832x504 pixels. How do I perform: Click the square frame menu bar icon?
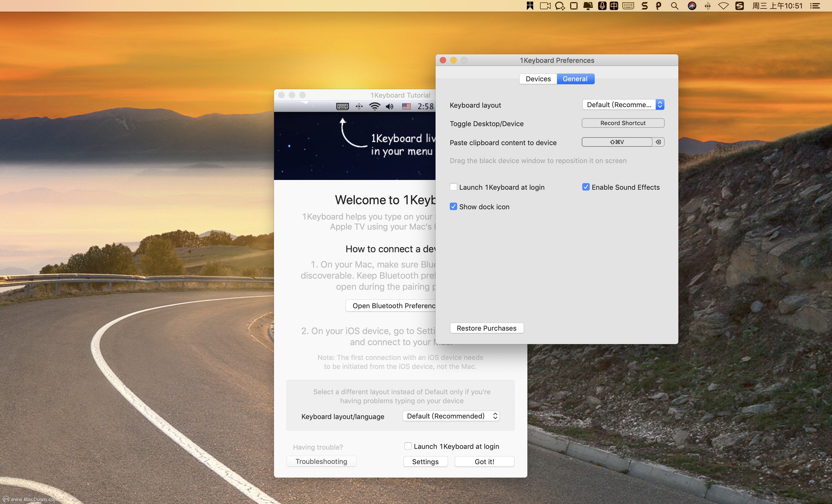[574, 6]
